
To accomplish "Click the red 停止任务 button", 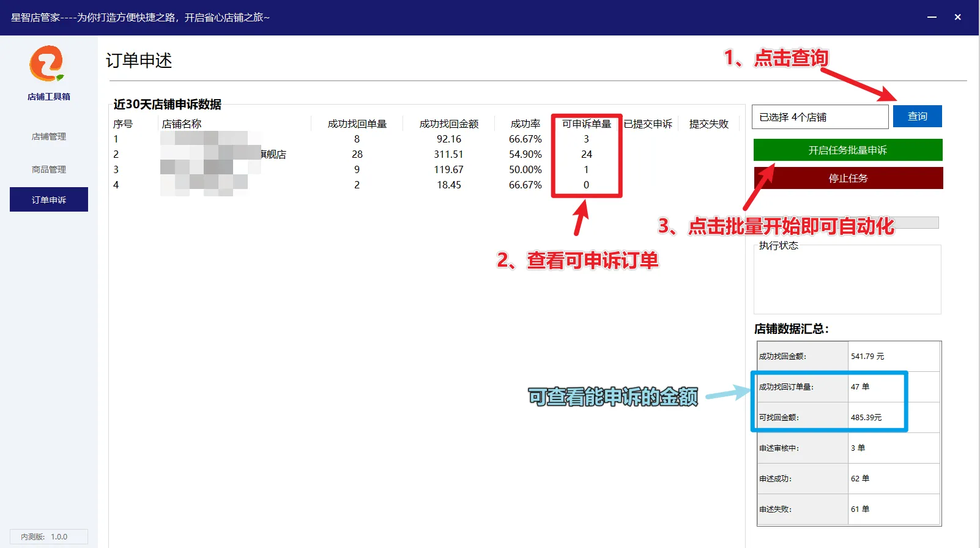I will (848, 178).
